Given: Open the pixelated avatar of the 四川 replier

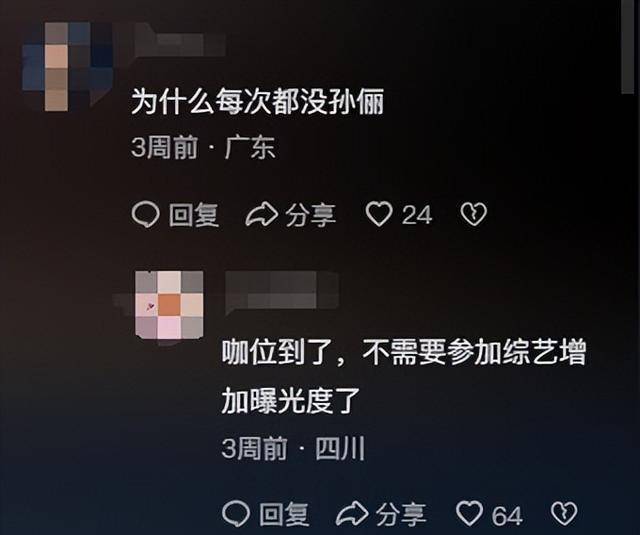Looking at the screenshot, I should [x=169, y=304].
